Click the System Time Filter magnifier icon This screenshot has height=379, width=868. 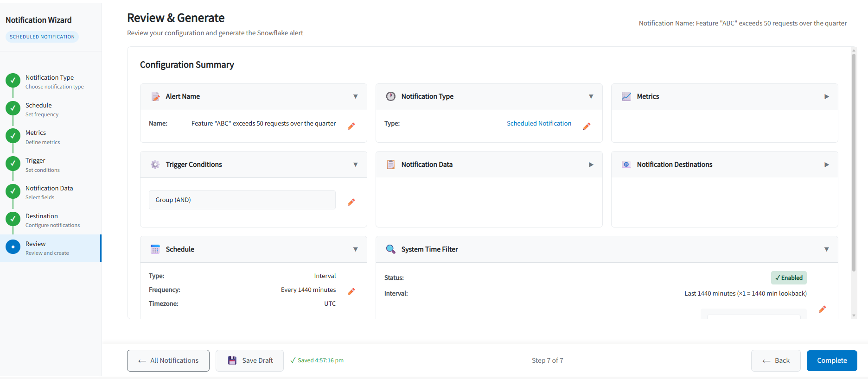coord(391,249)
